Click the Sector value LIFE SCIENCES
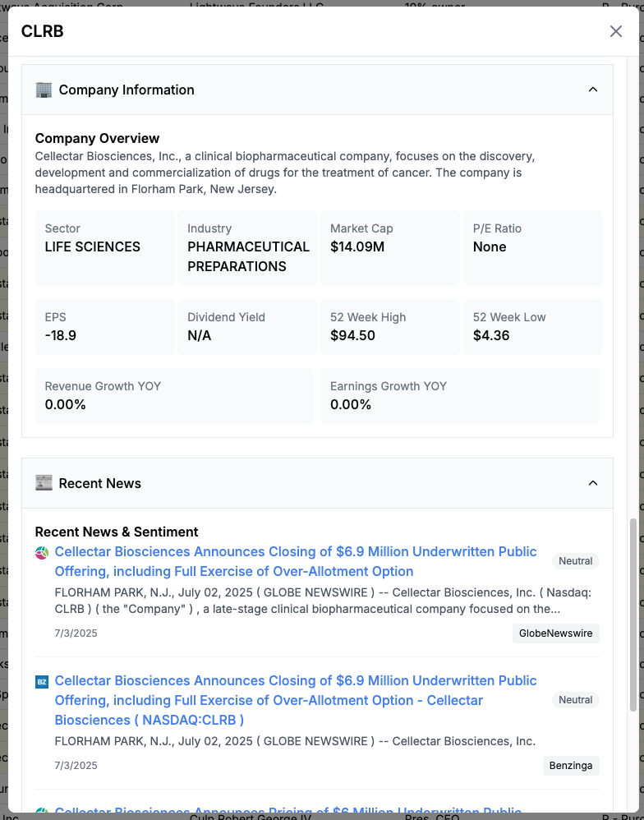This screenshot has height=820, width=644. click(x=93, y=246)
